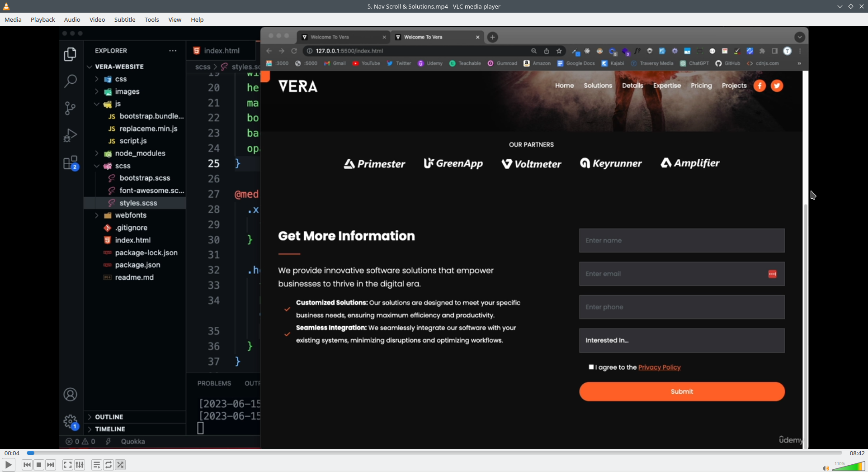Open the Media menu
Image resolution: width=868 pixels, height=472 pixels.
[x=13, y=19]
